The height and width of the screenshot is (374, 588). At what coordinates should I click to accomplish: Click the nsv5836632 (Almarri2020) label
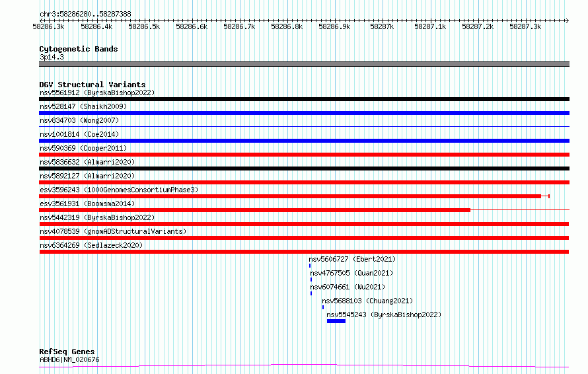(x=87, y=162)
